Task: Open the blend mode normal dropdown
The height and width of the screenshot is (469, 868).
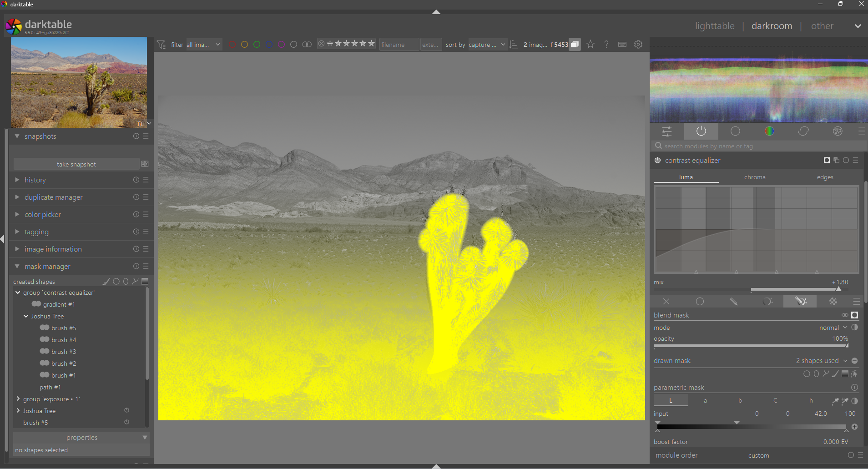Action: (x=833, y=328)
